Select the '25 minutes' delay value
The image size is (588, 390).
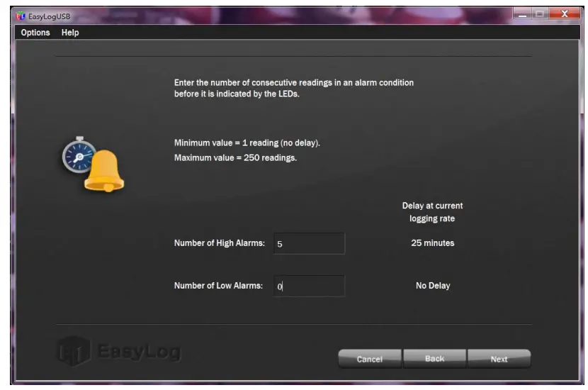[432, 243]
